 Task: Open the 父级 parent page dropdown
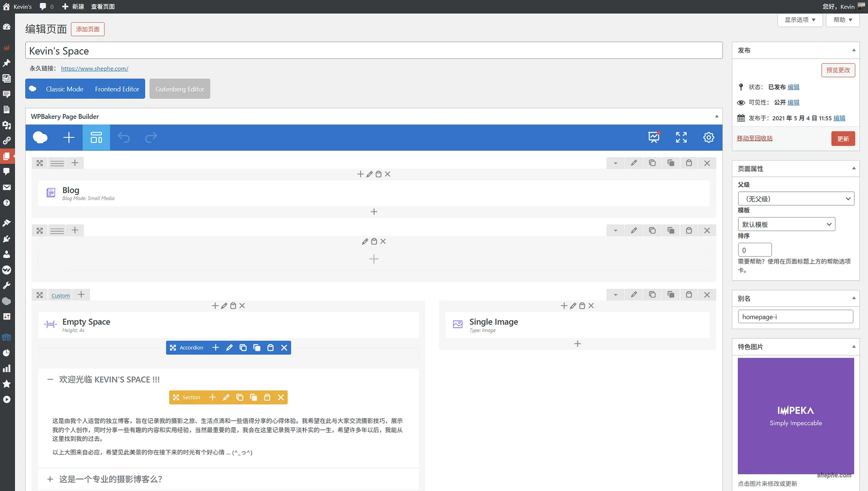796,198
